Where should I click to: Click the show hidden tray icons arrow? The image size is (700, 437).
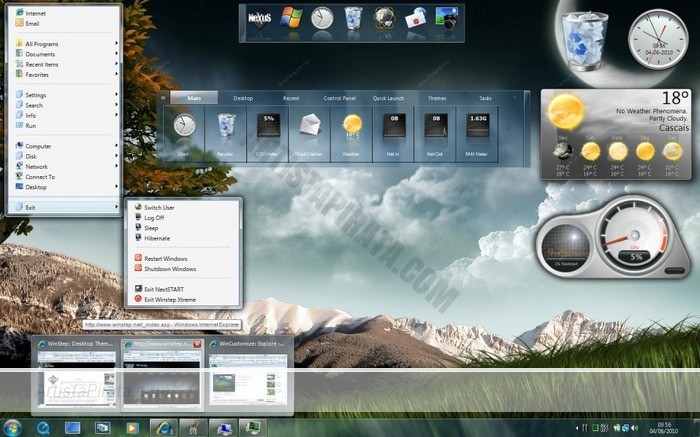pyautogui.click(x=577, y=428)
